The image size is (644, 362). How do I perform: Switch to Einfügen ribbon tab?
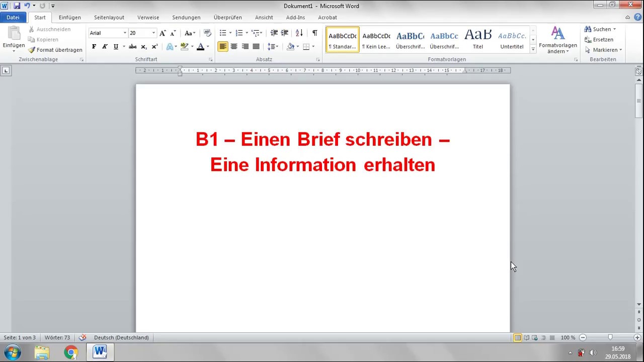pos(69,17)
